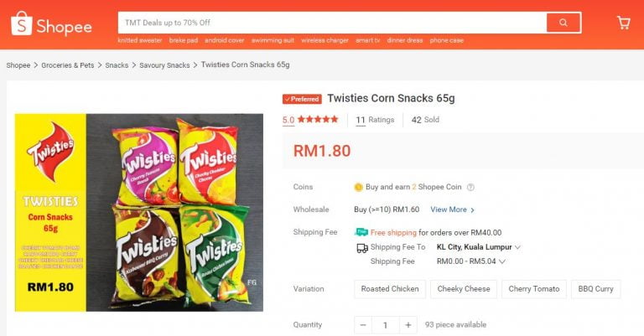Select the Cheeky Cheese variation
This screenshot has height=336, width=644.
[x=464, y=289]
